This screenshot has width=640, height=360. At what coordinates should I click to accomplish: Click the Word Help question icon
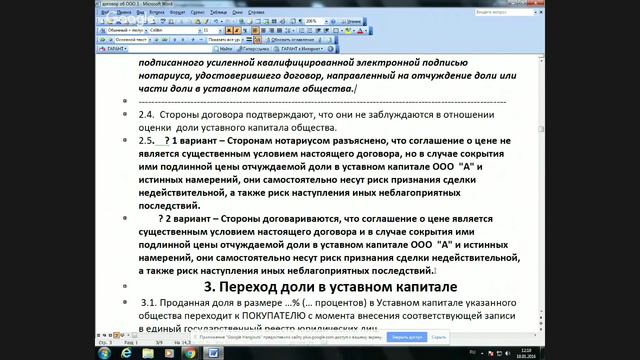point(333,21)
